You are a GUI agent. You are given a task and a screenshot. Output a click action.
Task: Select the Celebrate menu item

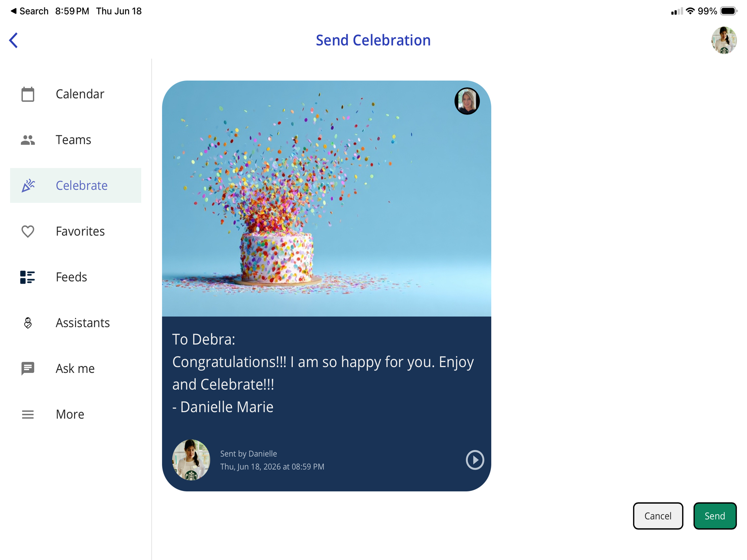click(76, 185)
